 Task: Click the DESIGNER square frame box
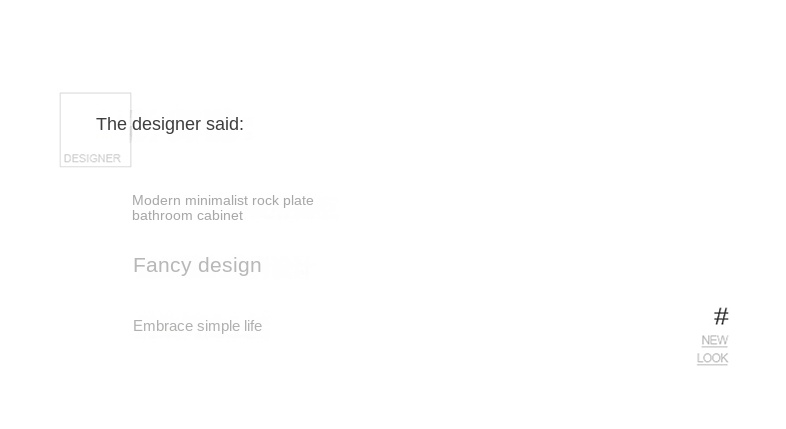click(95, 129)
